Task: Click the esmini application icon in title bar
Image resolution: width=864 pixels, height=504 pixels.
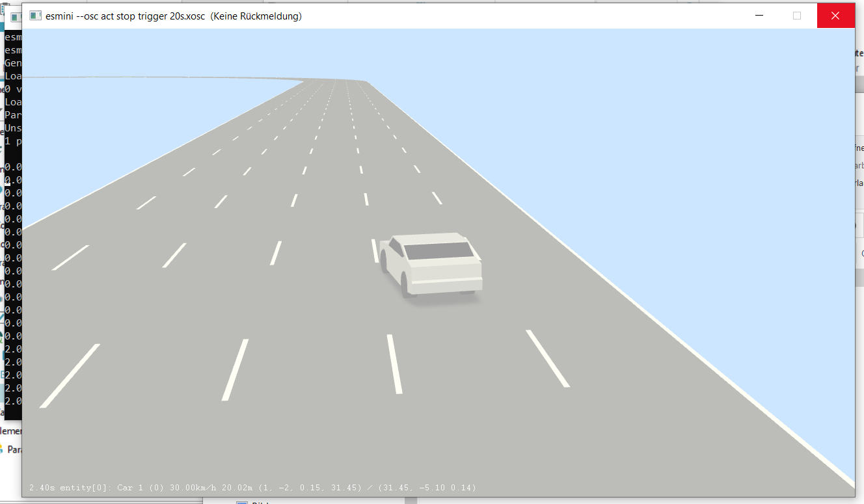Action: tap(36, 16)
